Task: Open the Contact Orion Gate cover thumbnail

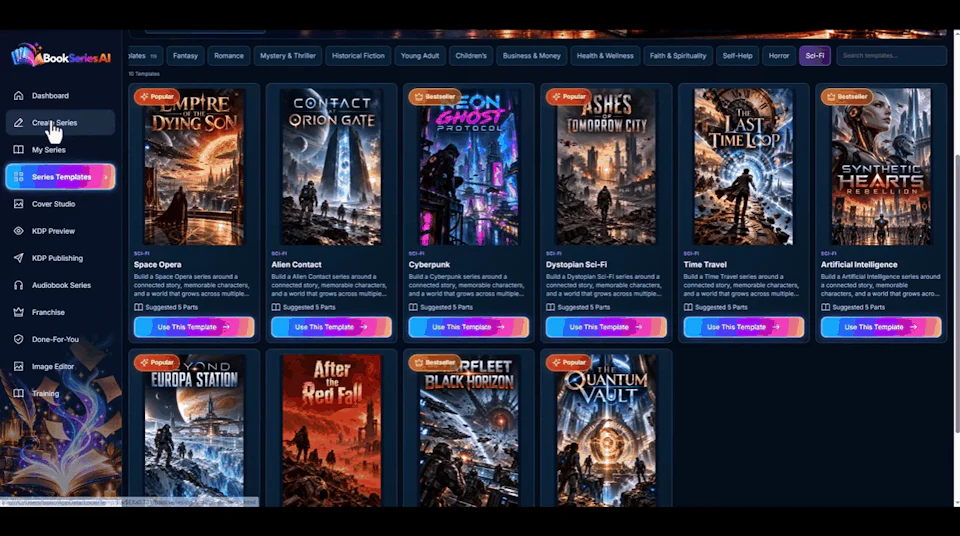Action: 331,167
